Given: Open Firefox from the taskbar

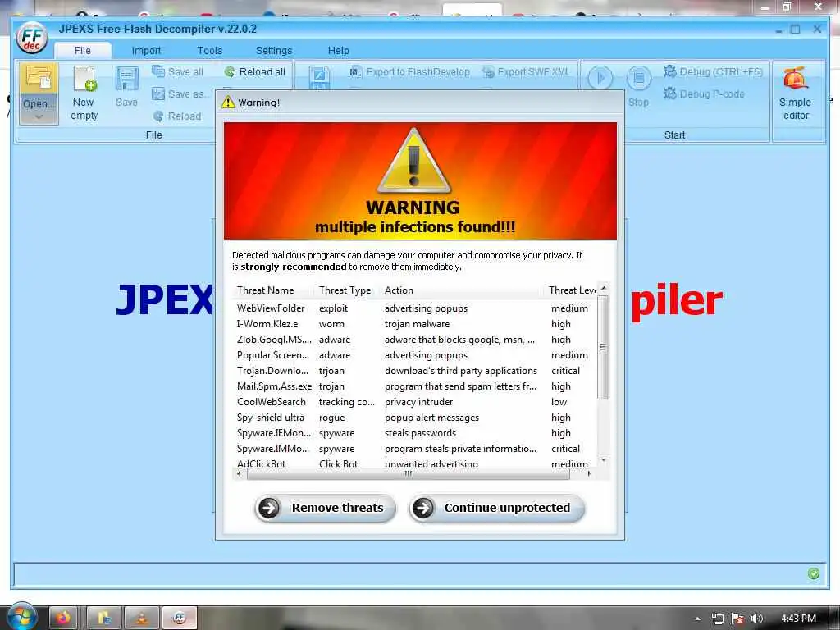Looking at the screenshot, I should tap(64, 619).
